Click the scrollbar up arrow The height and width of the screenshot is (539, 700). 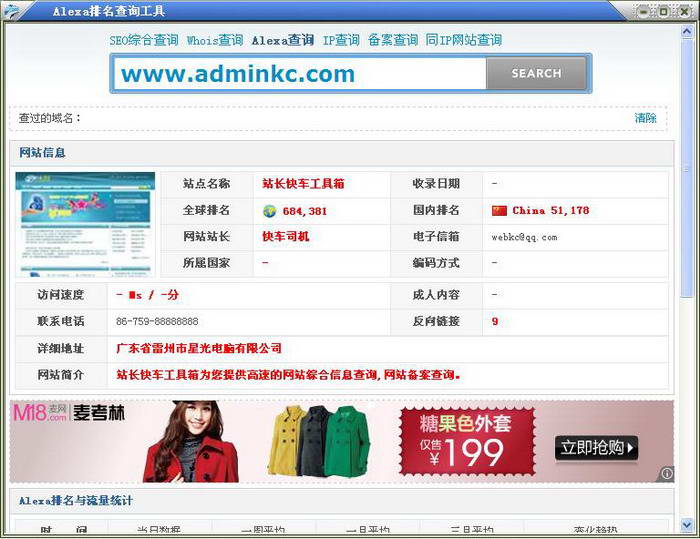pyautogui.click(x=687, y=31)
